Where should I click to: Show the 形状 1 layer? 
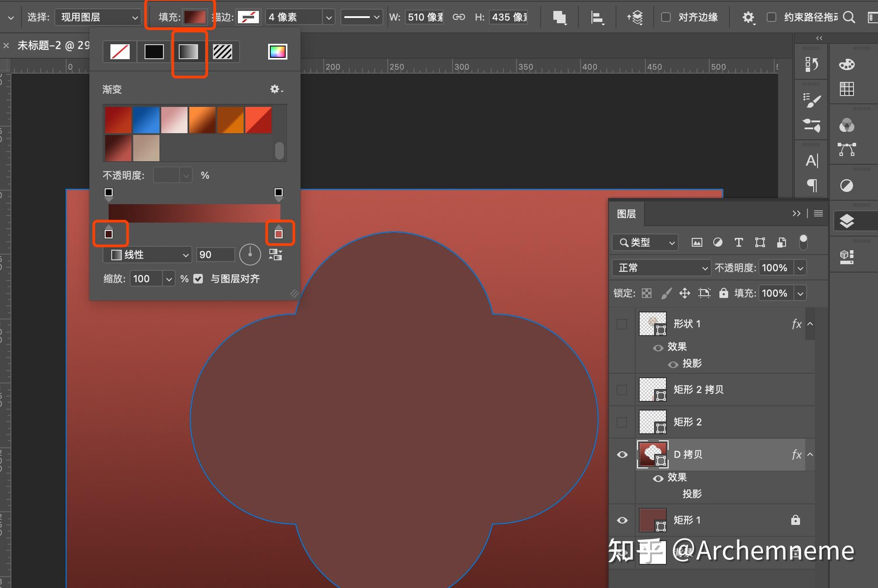tap(622, 324)
